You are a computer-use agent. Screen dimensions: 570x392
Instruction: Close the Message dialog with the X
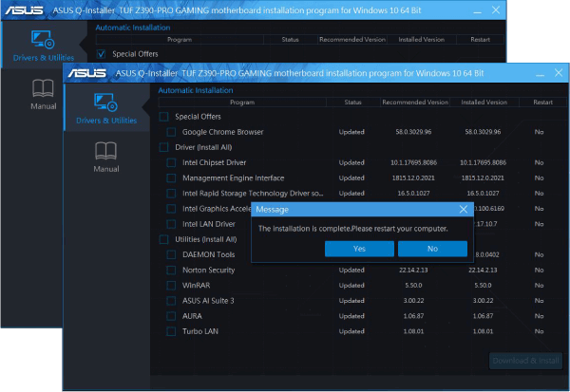pyautogui.click(x=463, y=209)
